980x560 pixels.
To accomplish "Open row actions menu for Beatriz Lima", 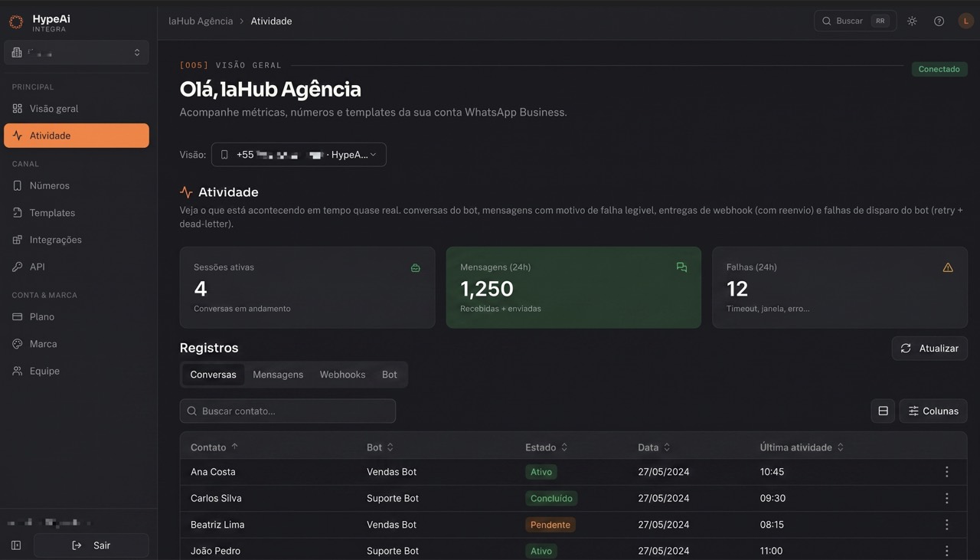I will tap(947, 525).
